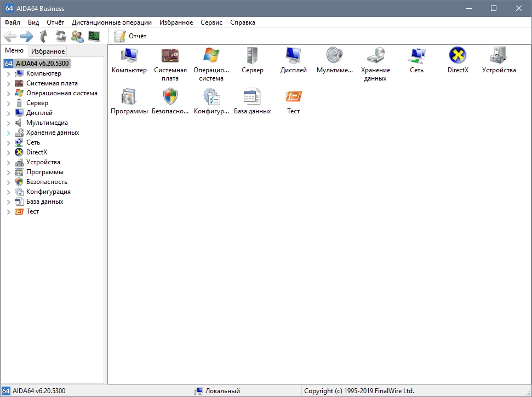Expand the Операционная система tree node
Viewport: 532px width, 397px height.
(8, 93)
